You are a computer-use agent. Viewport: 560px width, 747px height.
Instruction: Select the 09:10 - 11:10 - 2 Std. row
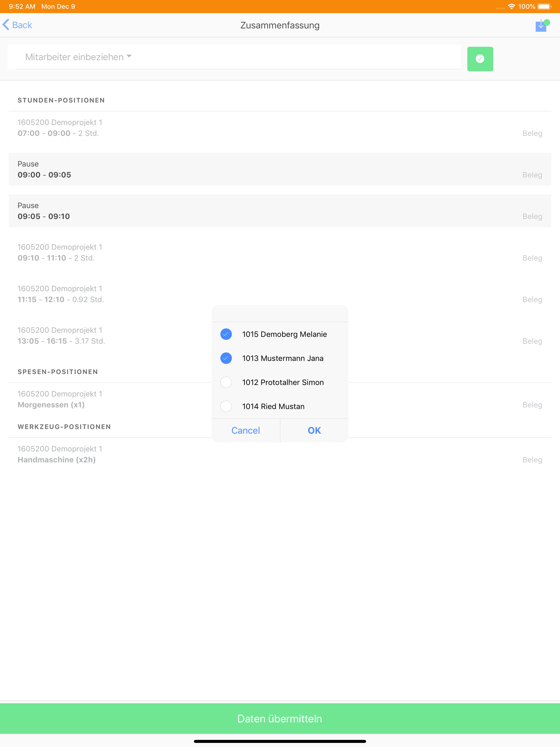point(280,252)
